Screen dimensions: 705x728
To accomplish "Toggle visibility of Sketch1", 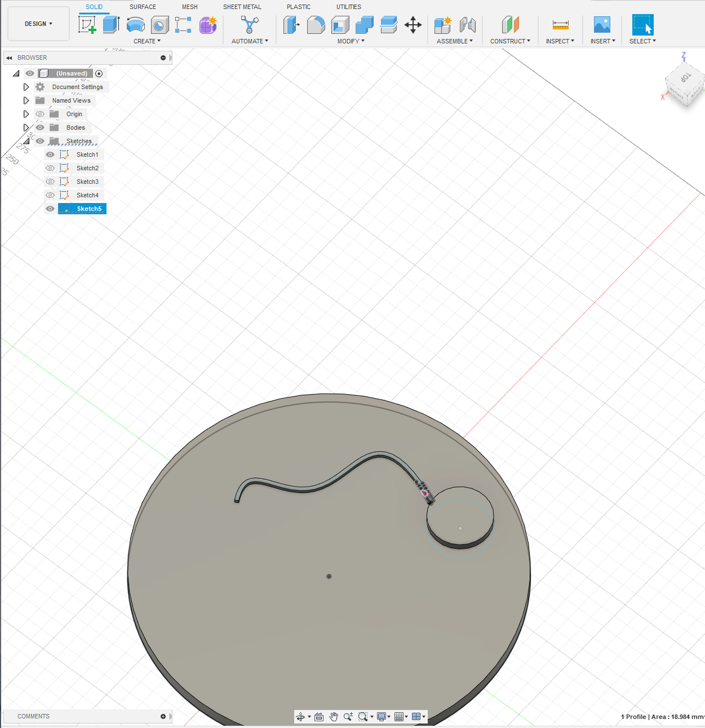I will tap(50, 154).
